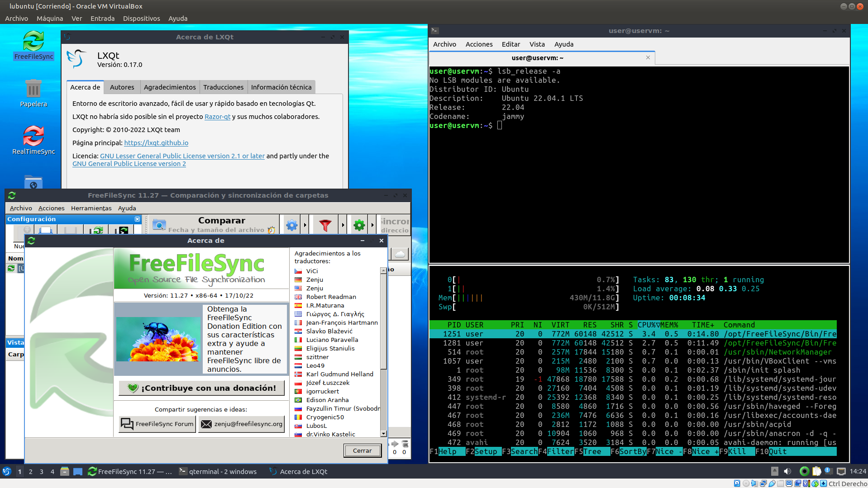The width and height of the screenshot is (868, 488).
Task: Open Herramientas menu in FreeFileSync
Action: click(91, 208)
